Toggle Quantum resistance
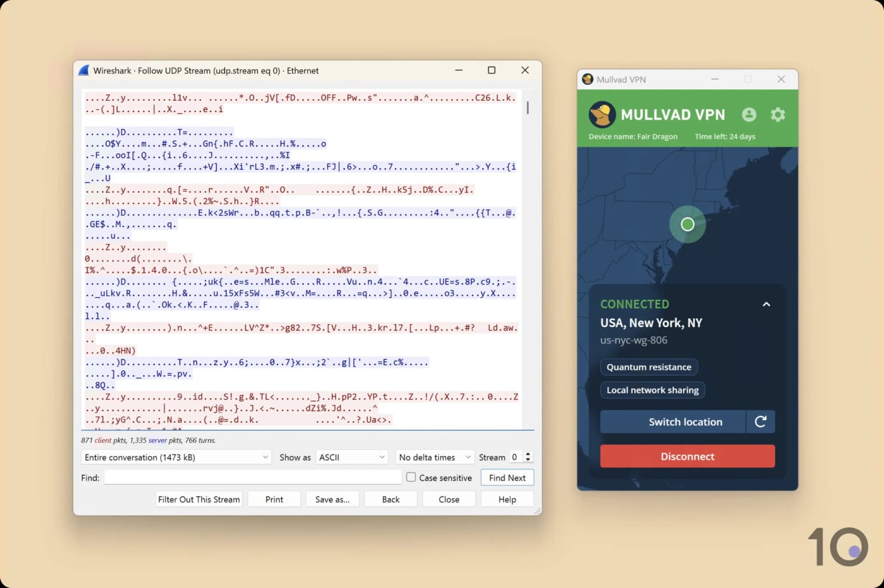The width and height of the screenshot is (884, 588). tap(648, 366)
